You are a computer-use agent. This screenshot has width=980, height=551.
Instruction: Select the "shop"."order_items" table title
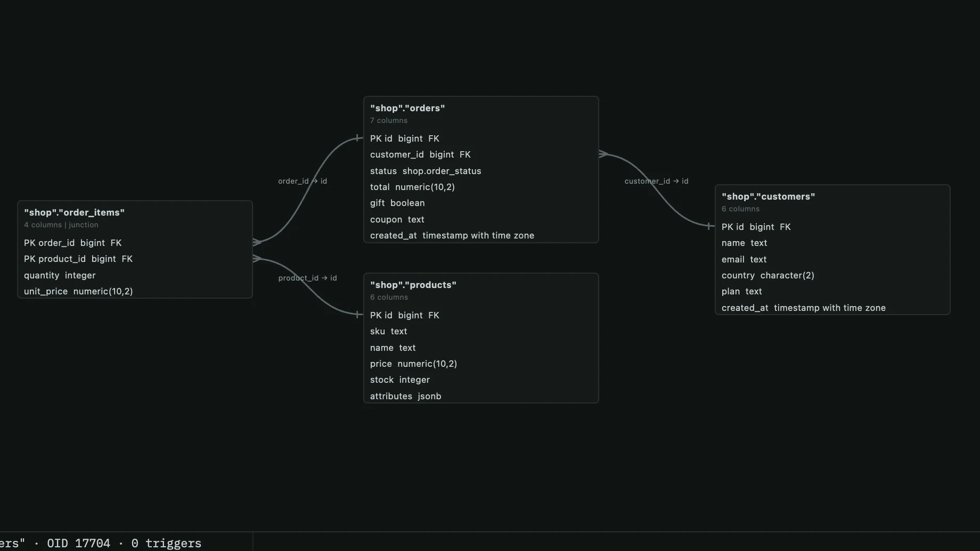click(74, 212)
